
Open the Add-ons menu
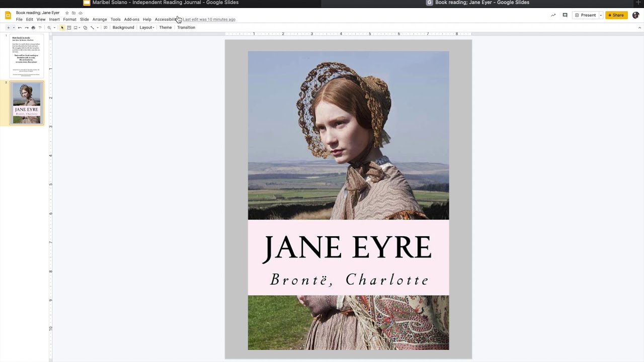click(132, 20)
